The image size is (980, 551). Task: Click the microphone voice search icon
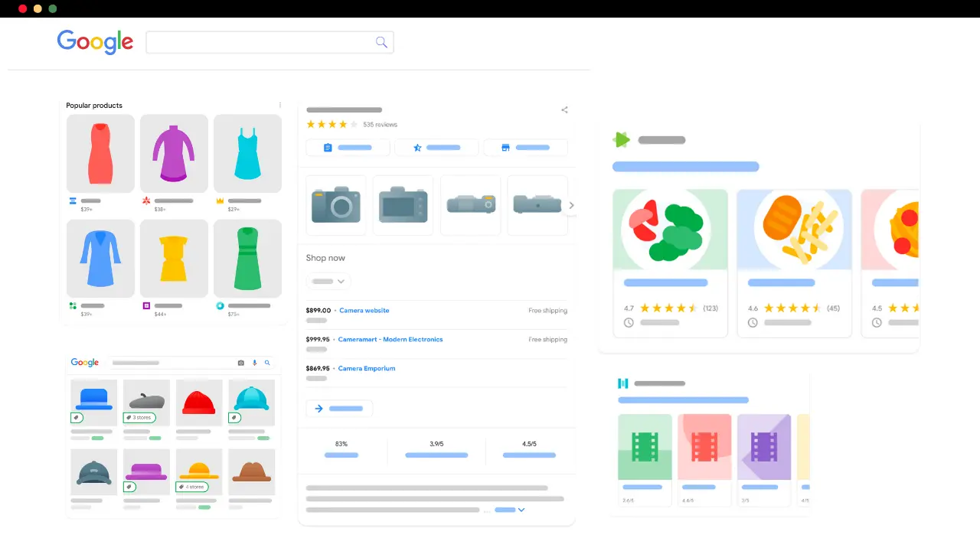(254, 363)
